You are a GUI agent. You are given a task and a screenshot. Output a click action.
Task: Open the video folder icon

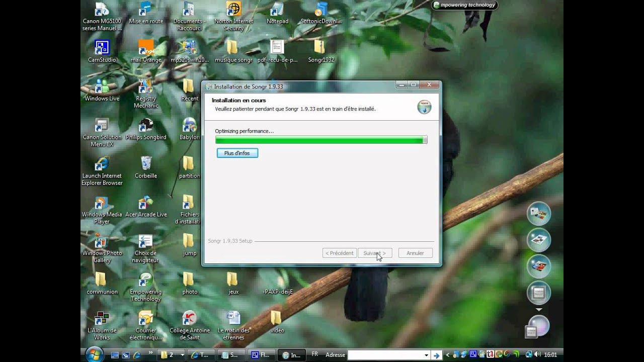(277, 322)
